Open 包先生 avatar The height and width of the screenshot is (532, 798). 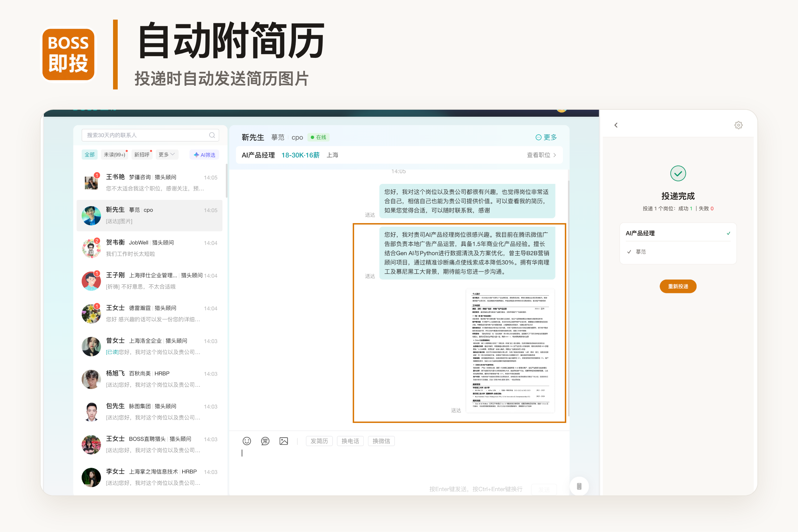tap(91, 412)
